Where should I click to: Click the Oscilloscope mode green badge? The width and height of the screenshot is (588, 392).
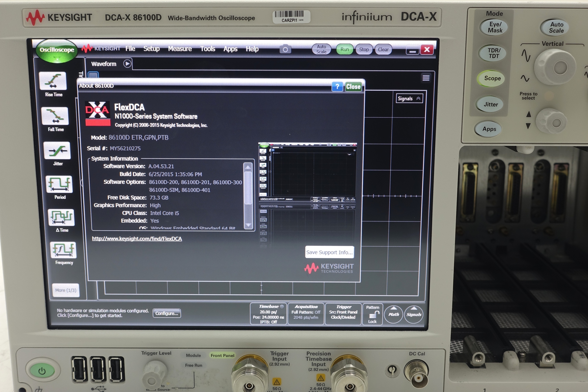pyautogui.click(x=57, y=51)
